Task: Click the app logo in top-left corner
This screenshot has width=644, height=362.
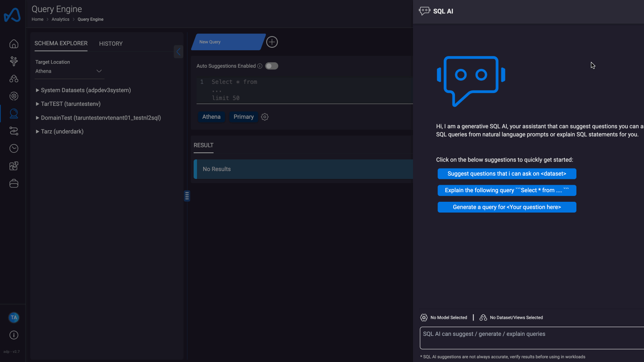Action: (x=12, y=15)
